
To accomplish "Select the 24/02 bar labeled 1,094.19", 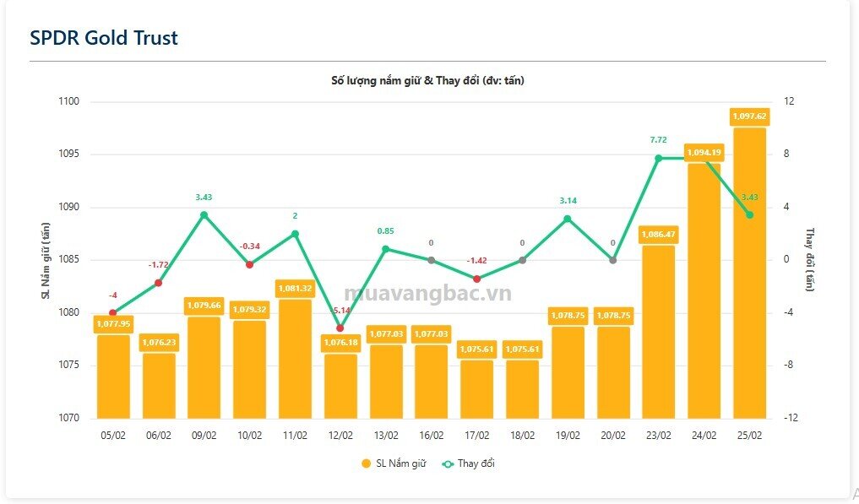I will 704,291.
